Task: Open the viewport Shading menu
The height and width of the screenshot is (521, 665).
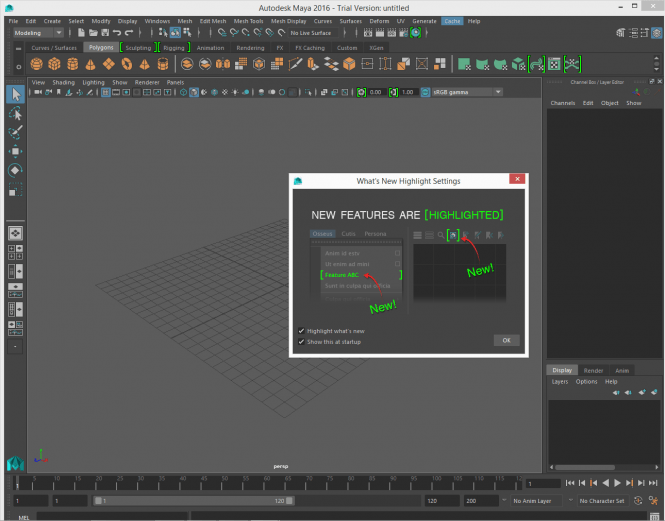Action: 63,82
